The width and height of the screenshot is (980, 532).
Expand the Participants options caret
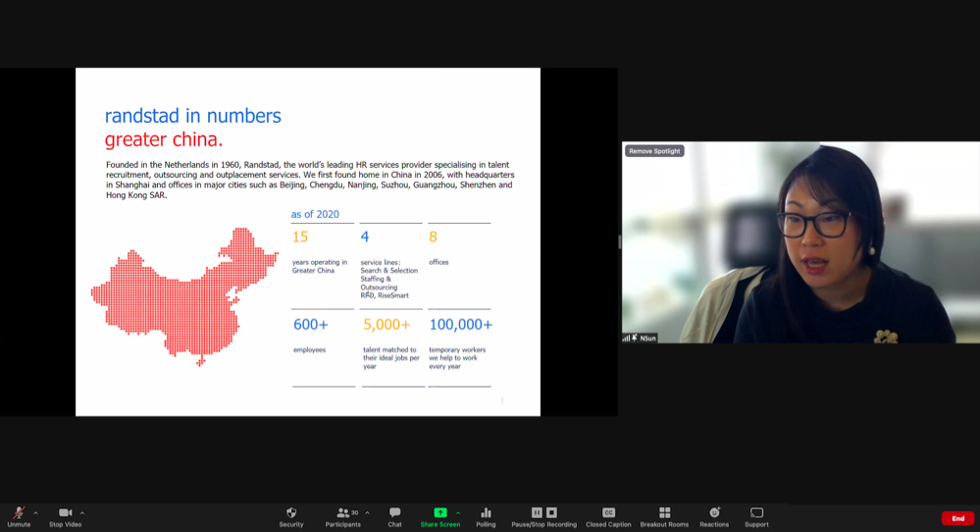368,512
